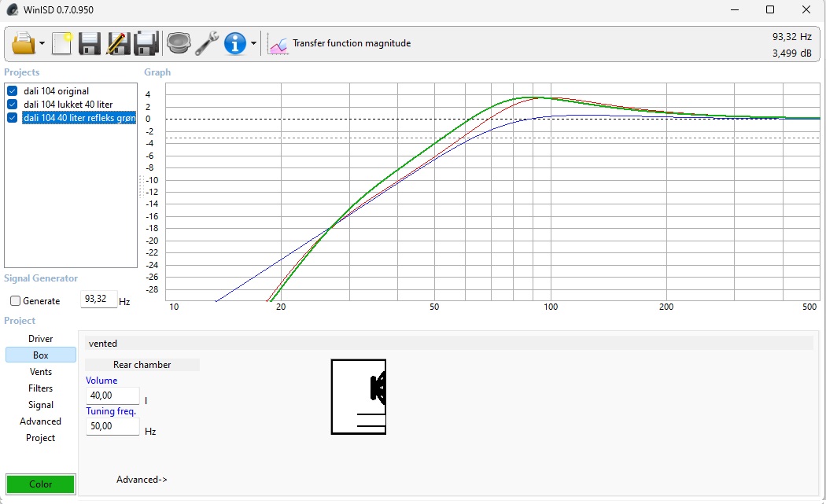Screen dimensions: 826x504
Task: Expand the Advanced-> options link
Action: 142,480
